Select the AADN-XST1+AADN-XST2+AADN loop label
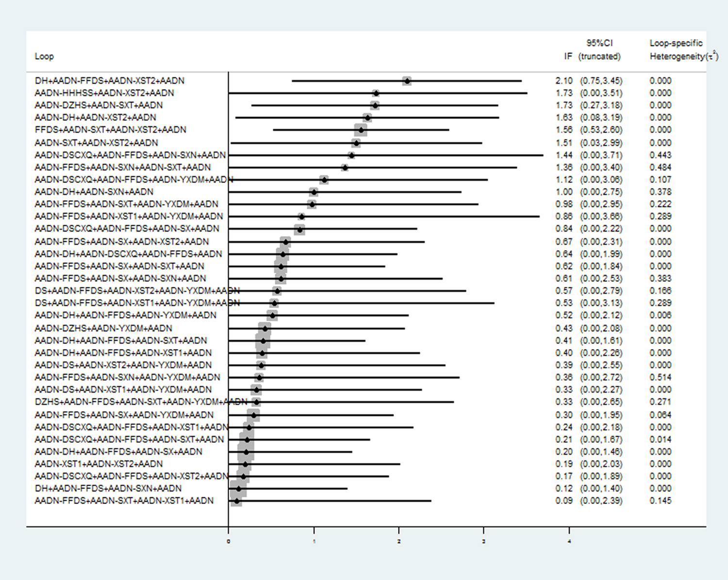 point(99,464)
